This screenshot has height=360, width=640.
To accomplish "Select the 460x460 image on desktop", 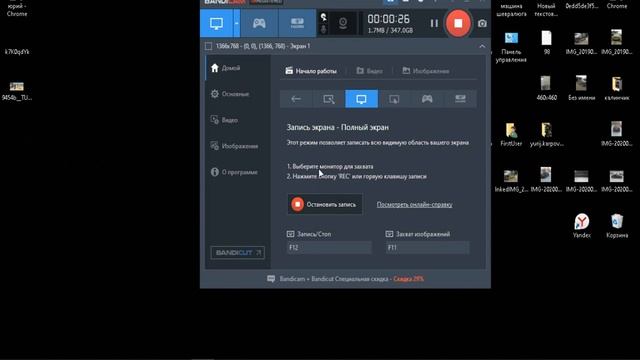I will [x=547, y=88].
